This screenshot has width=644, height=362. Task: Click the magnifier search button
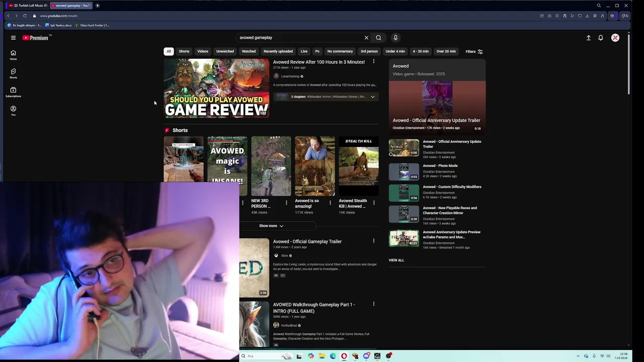pos(378,38)
